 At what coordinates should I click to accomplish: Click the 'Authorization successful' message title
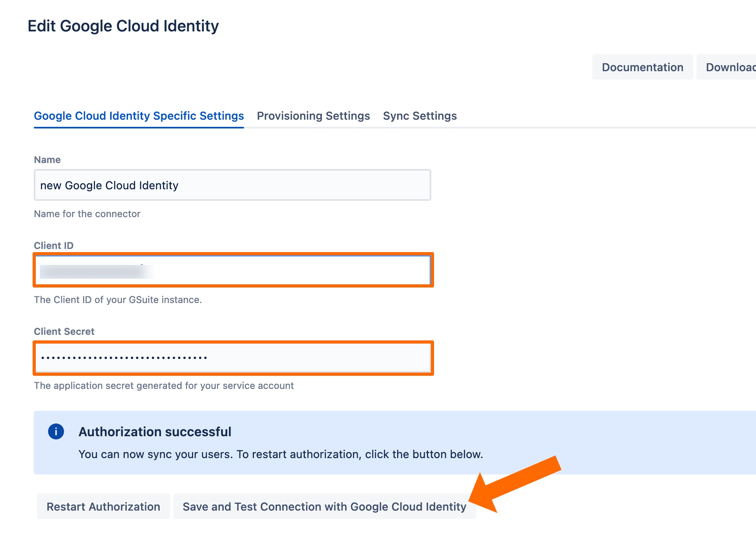coord(155,432)
